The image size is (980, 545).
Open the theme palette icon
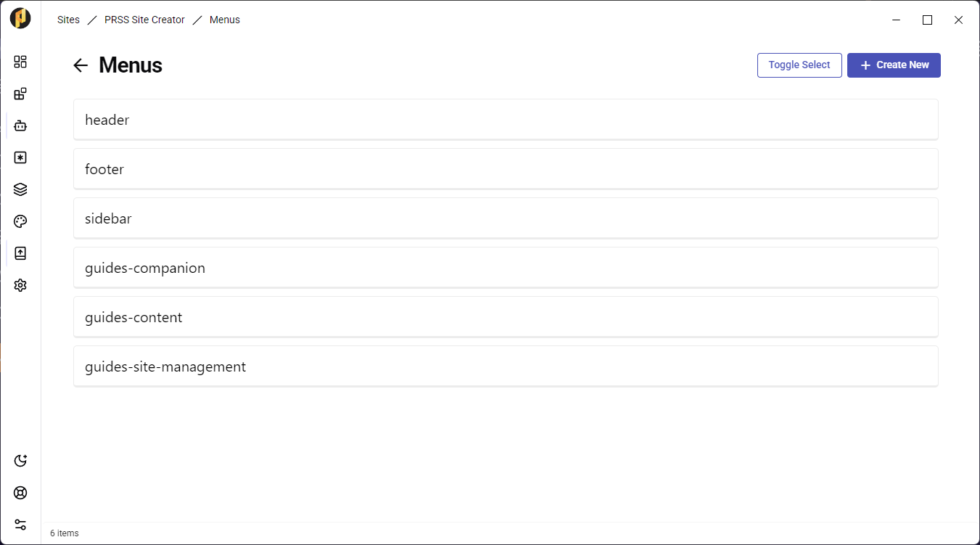pyautogui.click(x=20, y=221)
